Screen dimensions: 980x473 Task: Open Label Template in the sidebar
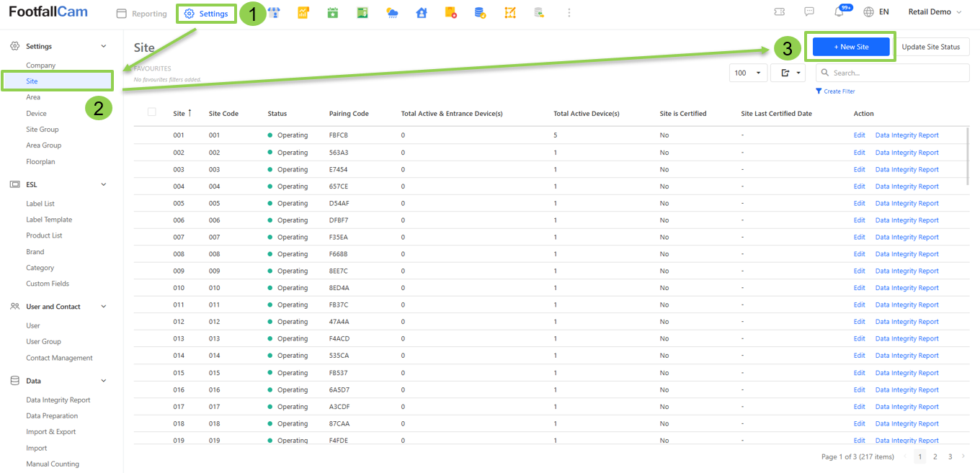pyautogui.click(x=49, y=220)
